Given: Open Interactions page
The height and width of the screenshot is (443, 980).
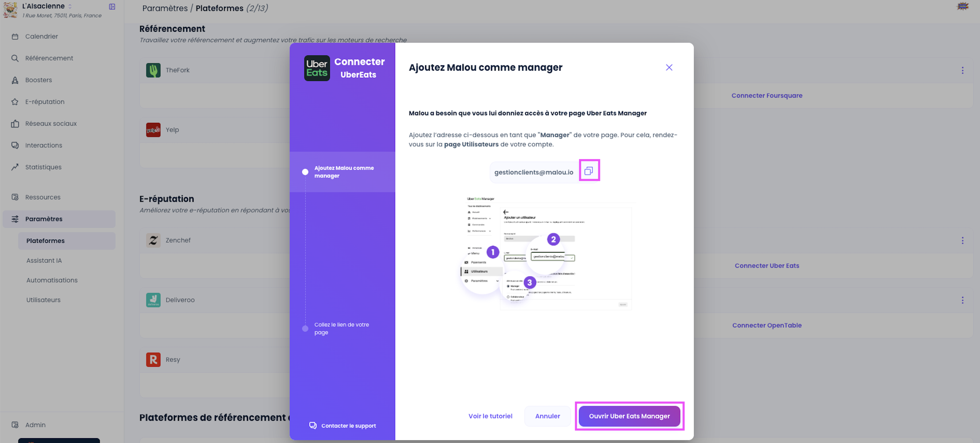Looking at the screenshot, I should tap(43, 145).
